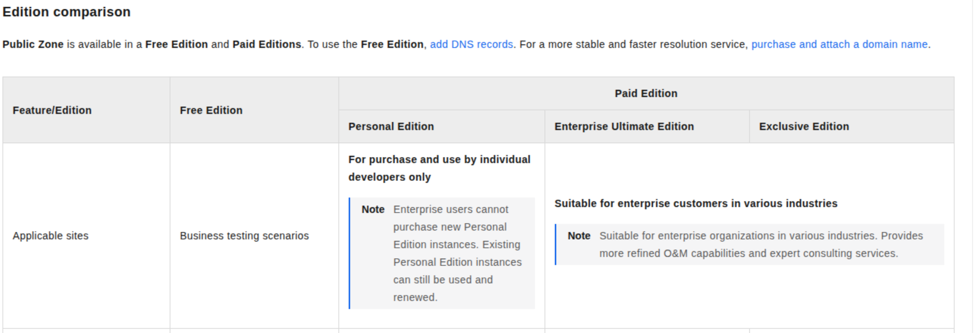Viewport: 980px width, 333px height.
Task: Click bold 'Paid Editions' in intro paragraph
Action: pos(267,44)
